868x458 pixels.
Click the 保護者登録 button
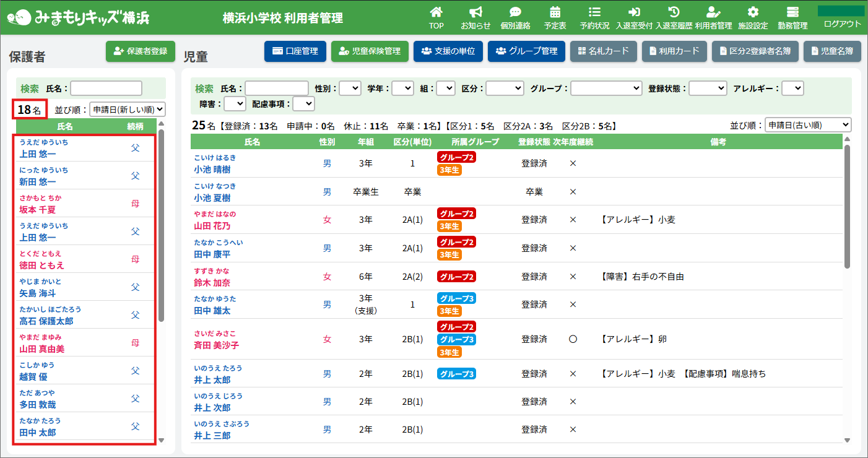pyautogui.click(x=141, y=51)
